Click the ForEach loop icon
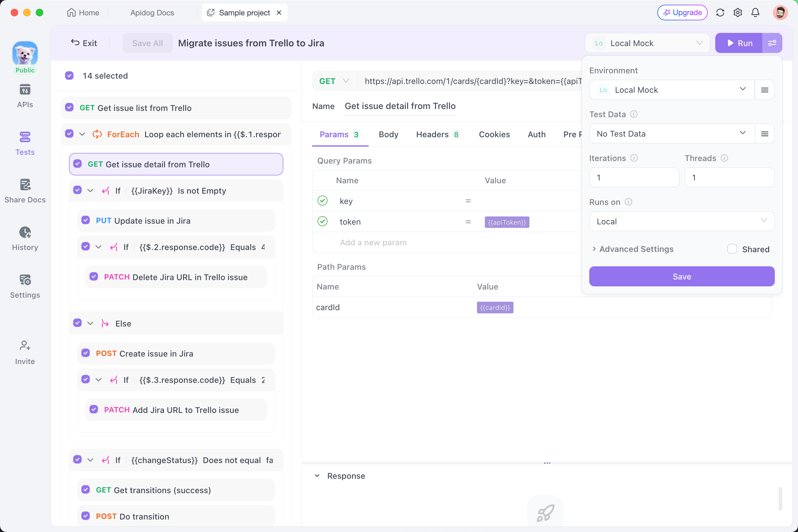This screenshot has width=798, height=532. (x=97, y=134)
